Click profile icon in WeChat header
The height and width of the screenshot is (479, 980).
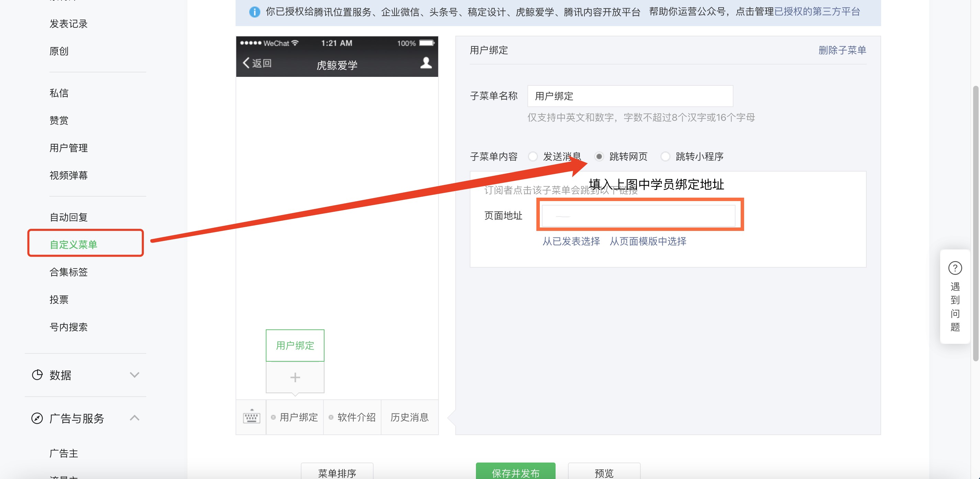[x=426, y=63]
